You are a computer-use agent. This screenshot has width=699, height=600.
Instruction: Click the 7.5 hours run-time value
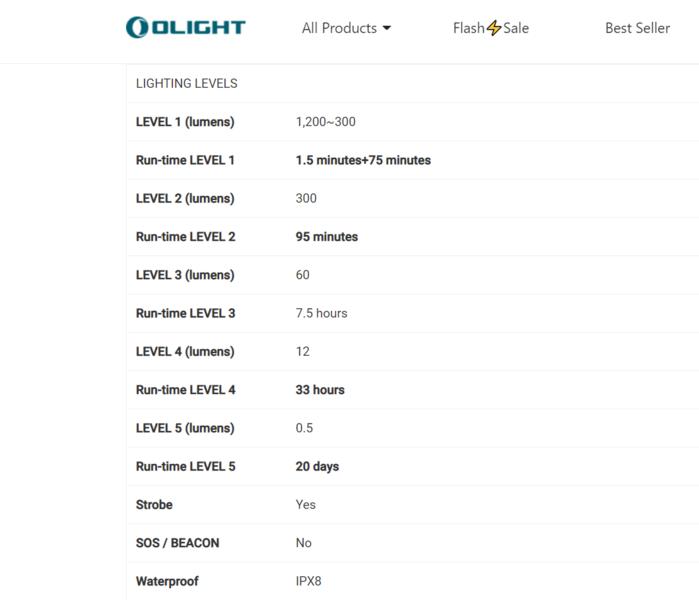tap(321, 313)
